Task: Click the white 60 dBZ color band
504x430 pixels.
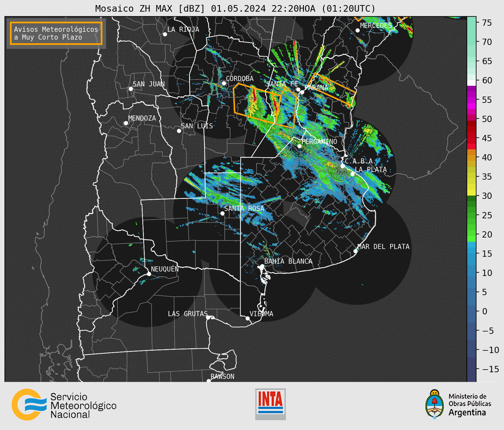Action: tap(471, 83)
